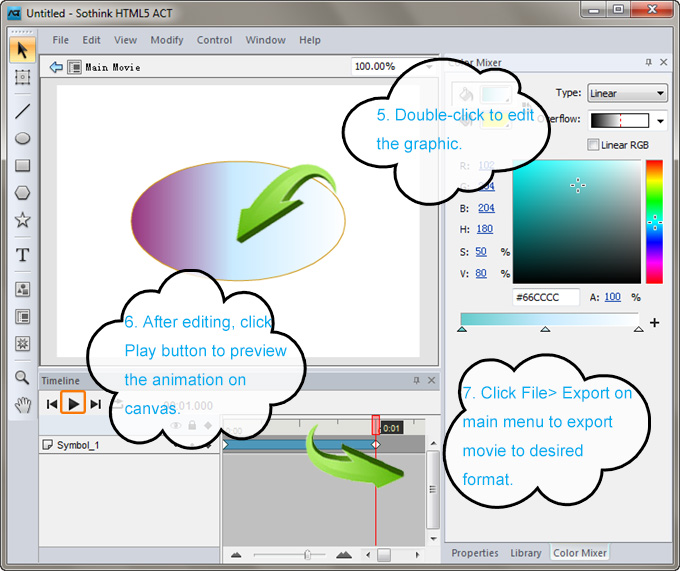Open the View menu
Screen dimensions: 680x571
125,40
